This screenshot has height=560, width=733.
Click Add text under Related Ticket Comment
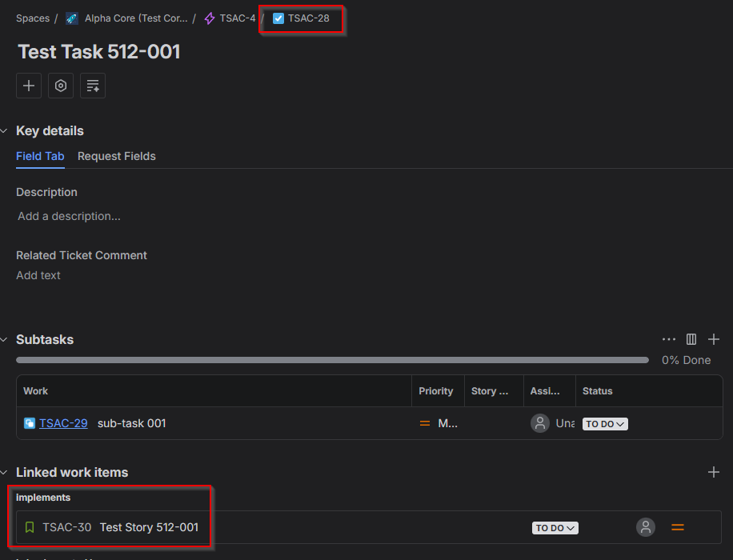38,275
